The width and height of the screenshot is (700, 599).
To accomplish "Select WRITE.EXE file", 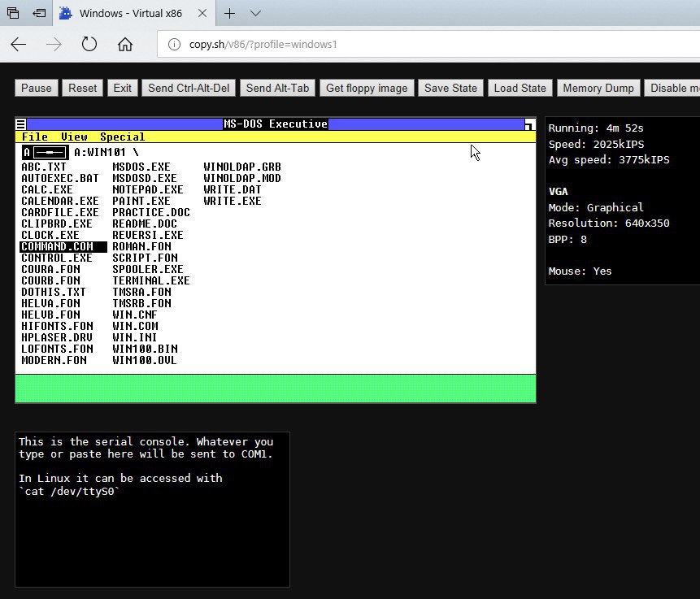I will [x=233, y=201].
